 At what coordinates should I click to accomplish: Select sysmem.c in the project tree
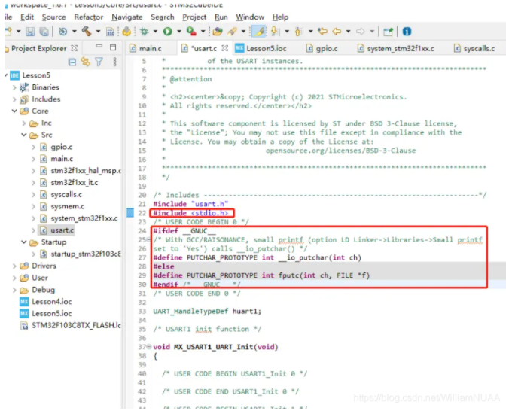pos(67,206)
